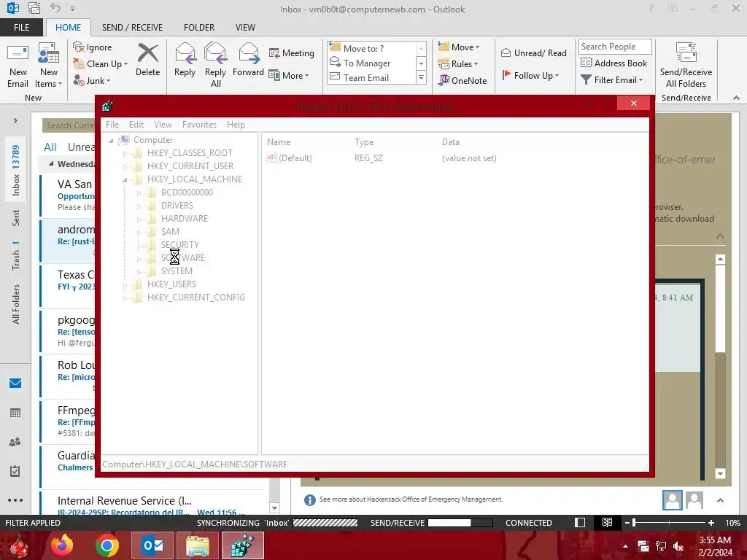The height and width of the screenshot is (560, 747).
Task: Collapse the Outlook ribbon
Action: [736, 98]
